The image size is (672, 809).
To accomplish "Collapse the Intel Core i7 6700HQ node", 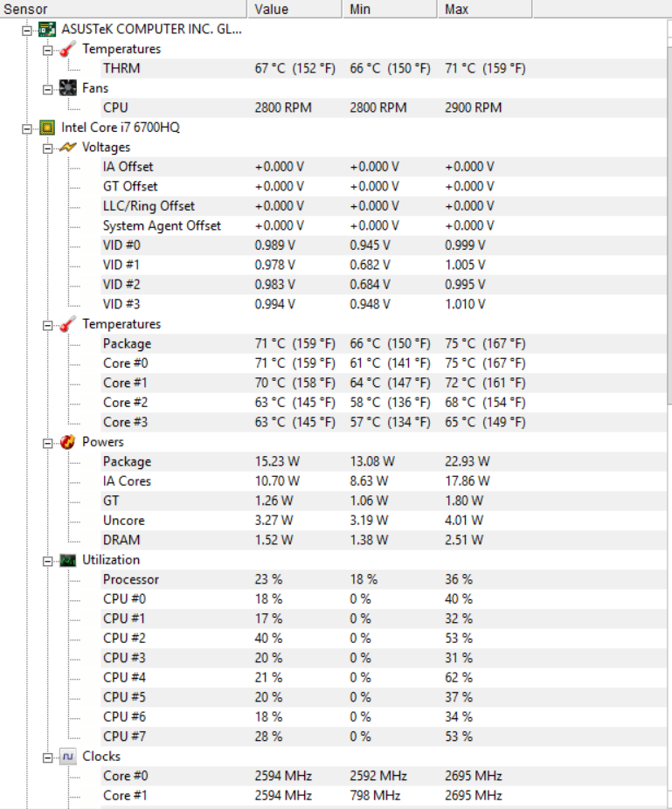I will (27, 128).
